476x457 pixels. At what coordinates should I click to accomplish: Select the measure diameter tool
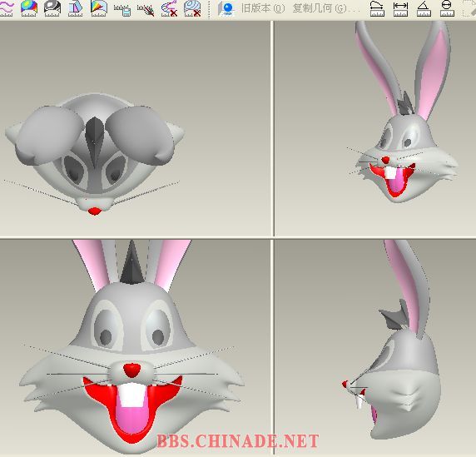(447, 8)
